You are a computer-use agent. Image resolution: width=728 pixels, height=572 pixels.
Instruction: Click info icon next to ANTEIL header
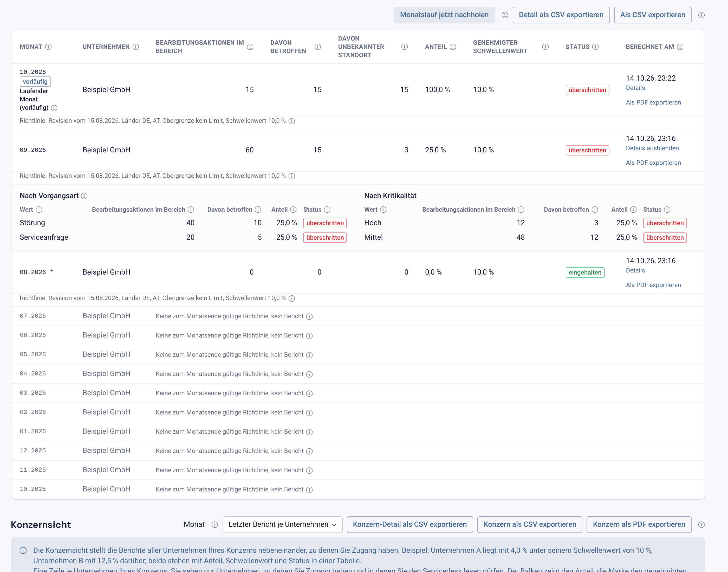pyautogui.click(x=453, y=47)
